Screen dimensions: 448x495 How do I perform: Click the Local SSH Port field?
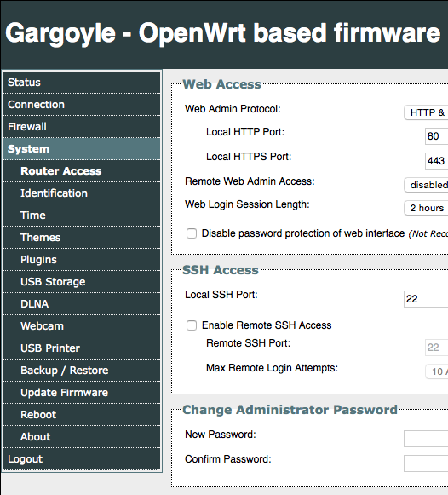pos(426,299)
